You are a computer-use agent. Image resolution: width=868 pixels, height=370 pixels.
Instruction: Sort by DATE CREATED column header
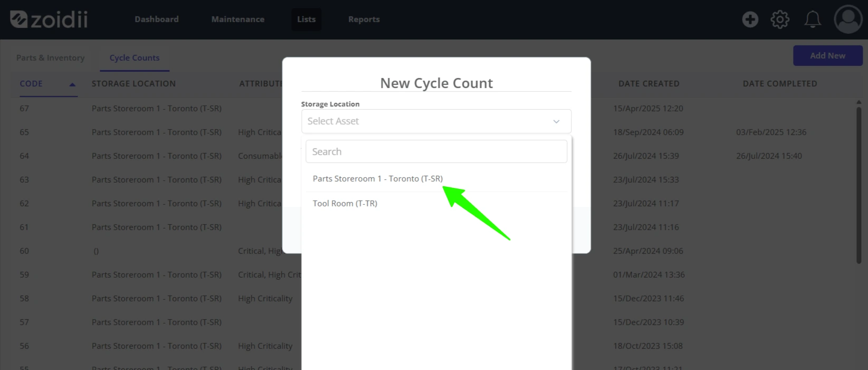648,84
